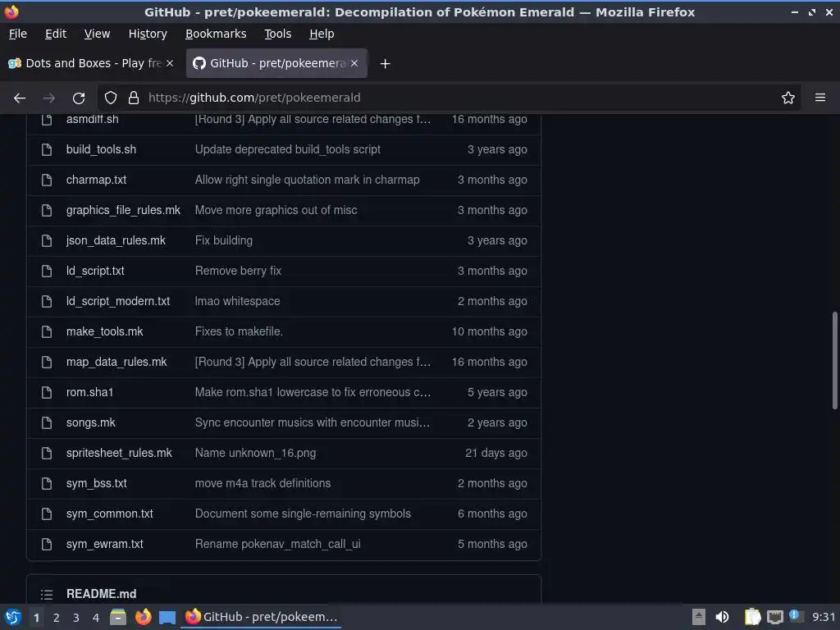Viewport: 840px width, 630px height.
Task: Open sym_ewram.txt file link
Action: coord(105,545)
